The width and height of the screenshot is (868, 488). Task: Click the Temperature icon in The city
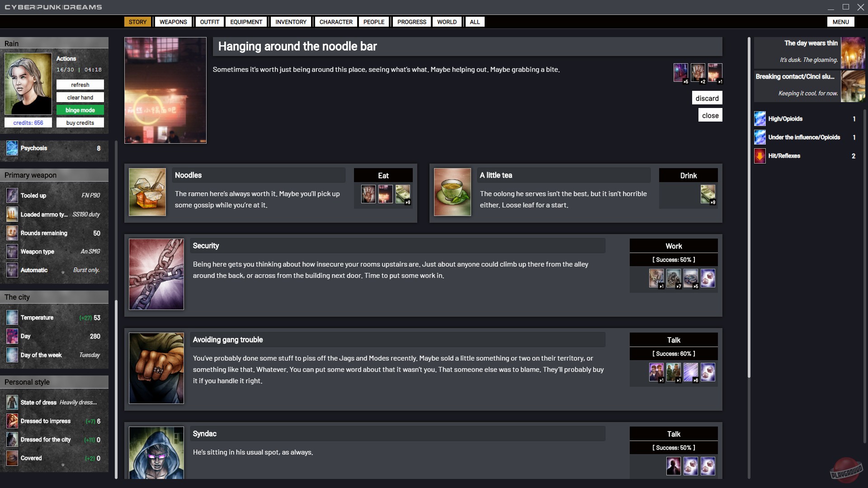(x=12, y=318)
